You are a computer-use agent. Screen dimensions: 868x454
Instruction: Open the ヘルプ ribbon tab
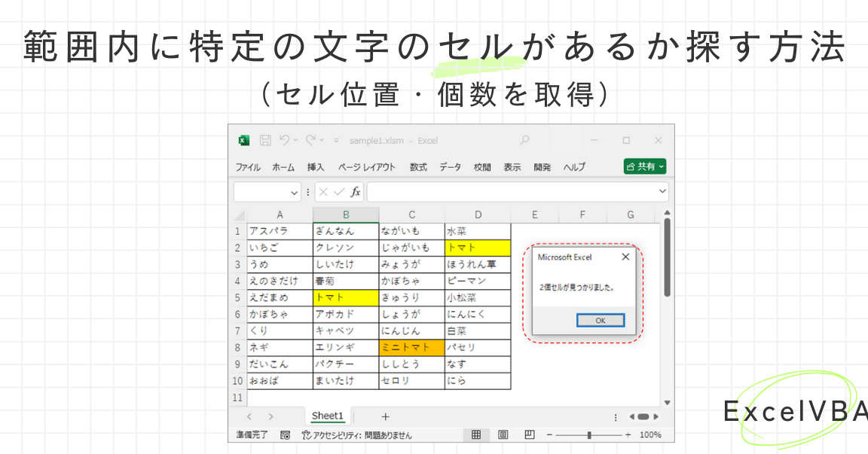(x=574, y=167)
